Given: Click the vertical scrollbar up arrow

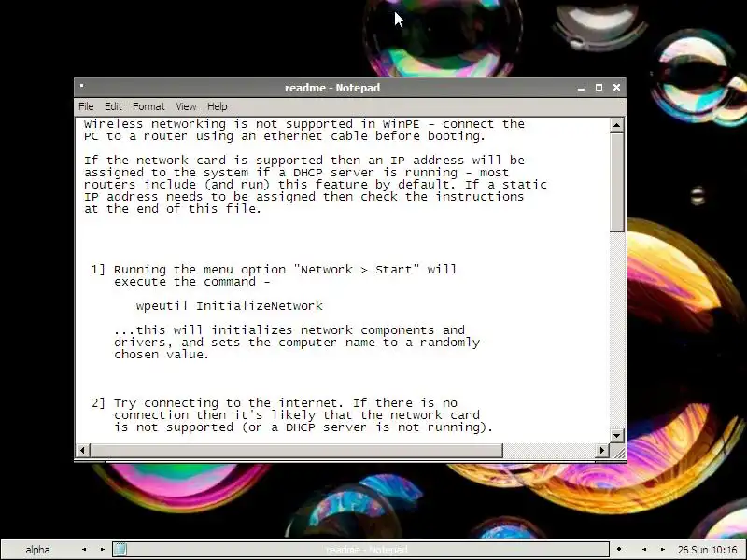Looking at the screenshot, I should [616, 125].
